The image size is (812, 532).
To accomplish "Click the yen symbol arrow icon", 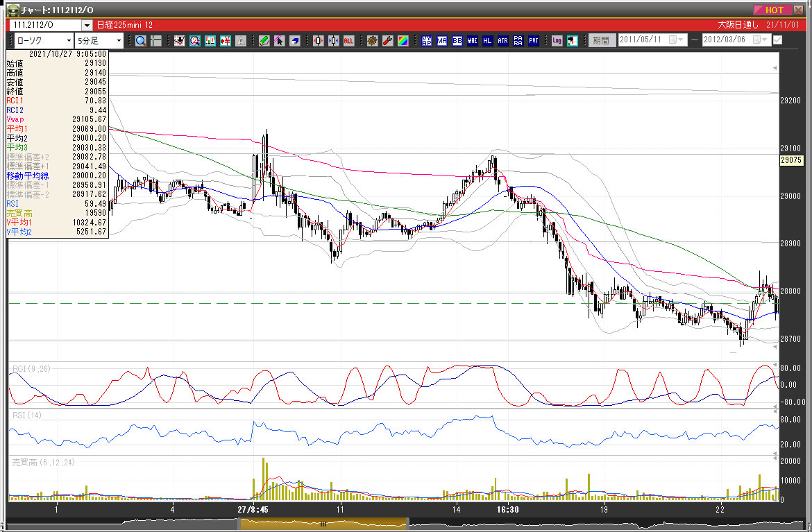I will tap(226, 40).
